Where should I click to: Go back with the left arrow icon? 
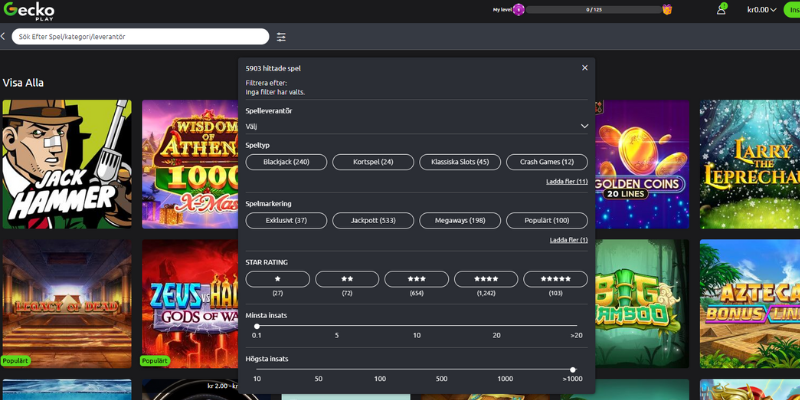coord(3,36)
